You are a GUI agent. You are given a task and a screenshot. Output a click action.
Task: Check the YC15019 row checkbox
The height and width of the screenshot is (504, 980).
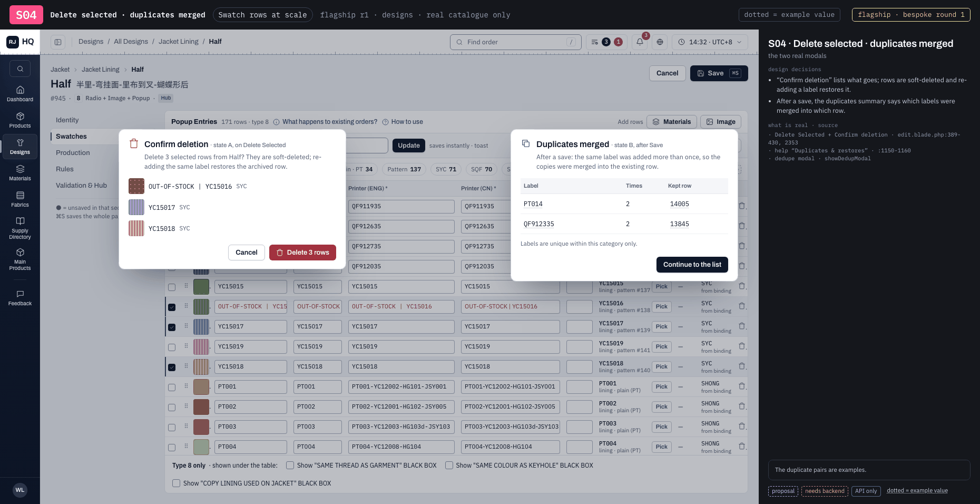[x=172, y=347]
